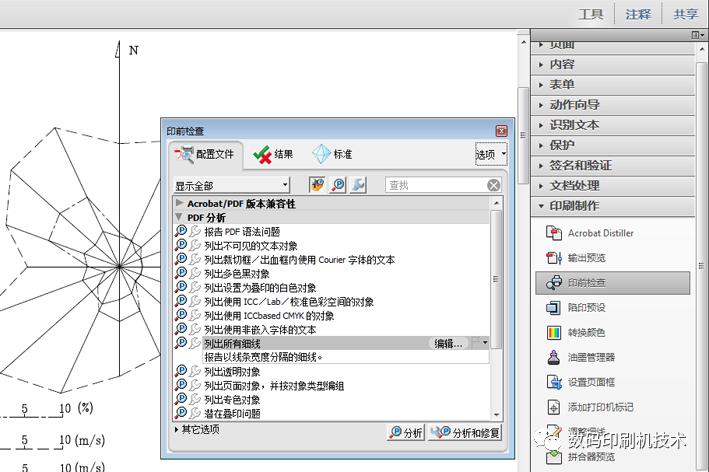Open Acrobat Distiller from print production
Screen dimensions: 709x472
[590, 233]
